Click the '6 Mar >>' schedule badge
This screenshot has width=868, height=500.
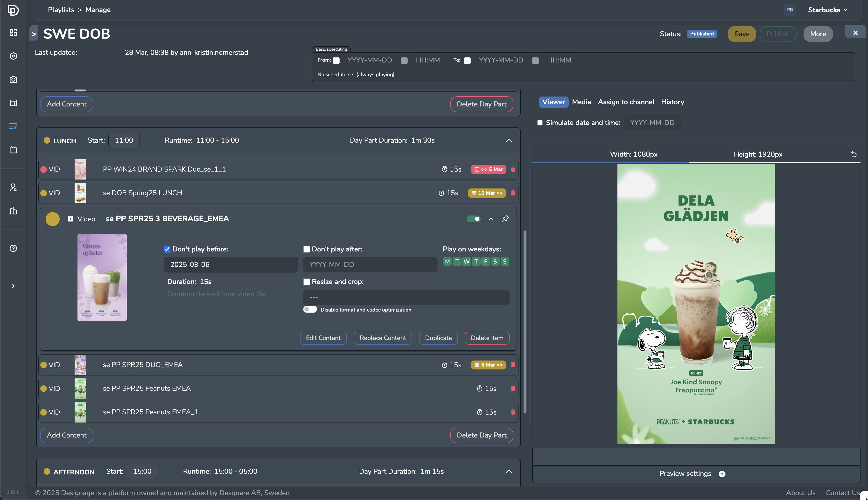point(488,365)
